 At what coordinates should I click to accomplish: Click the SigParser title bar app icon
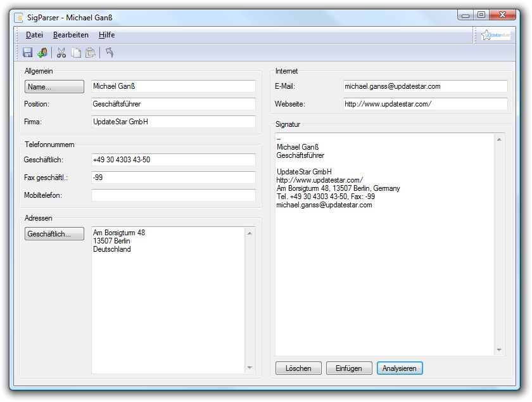(18, 17)
